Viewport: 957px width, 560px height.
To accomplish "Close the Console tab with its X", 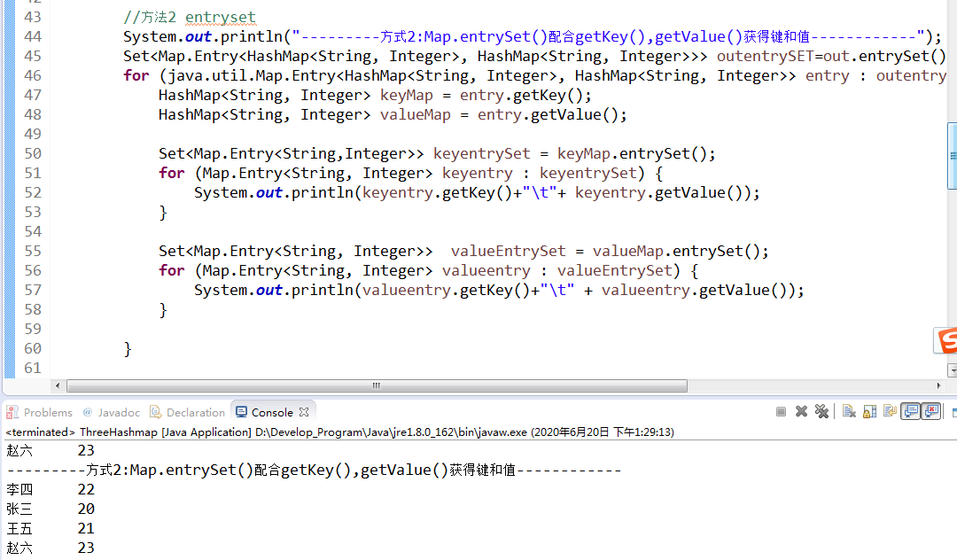I will click(304, 412).
